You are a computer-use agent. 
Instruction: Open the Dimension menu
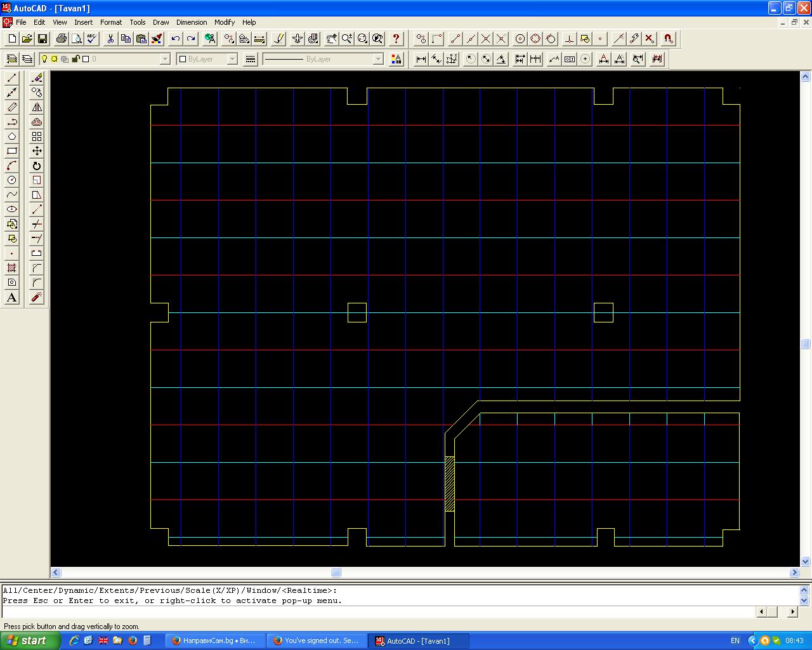191,22
